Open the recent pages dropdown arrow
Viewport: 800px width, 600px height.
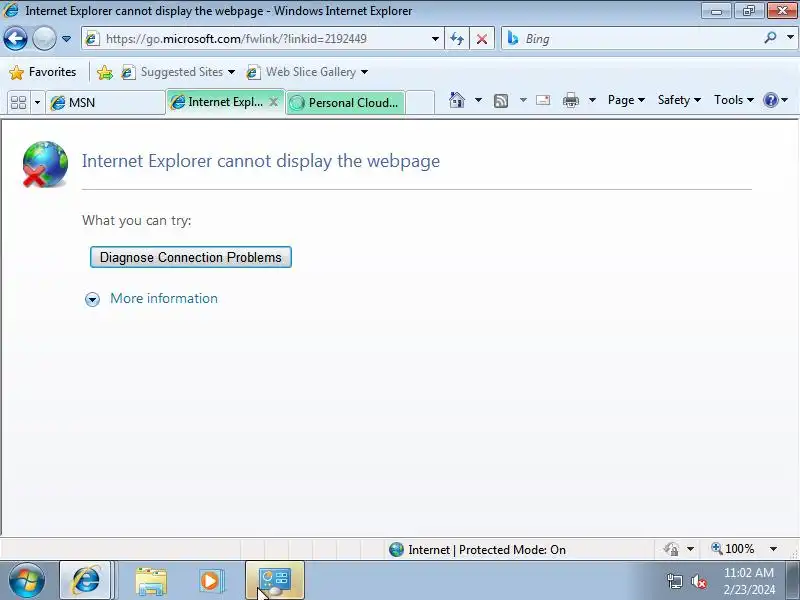coord(66,39)
